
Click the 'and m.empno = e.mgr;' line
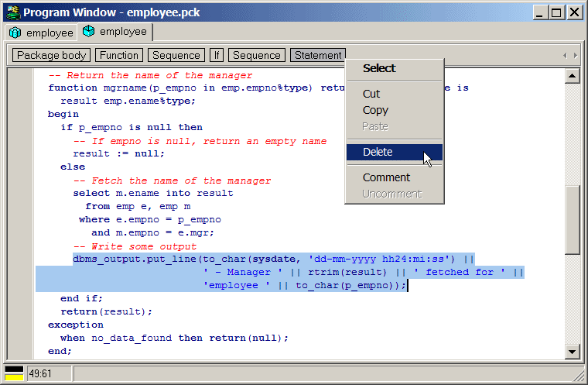point(152,233)
